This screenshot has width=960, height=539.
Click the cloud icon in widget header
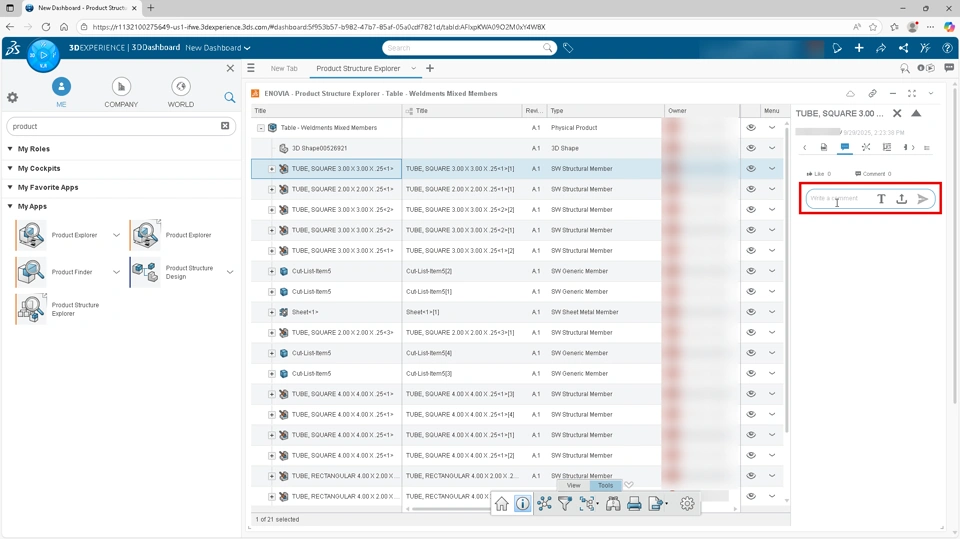850,94
